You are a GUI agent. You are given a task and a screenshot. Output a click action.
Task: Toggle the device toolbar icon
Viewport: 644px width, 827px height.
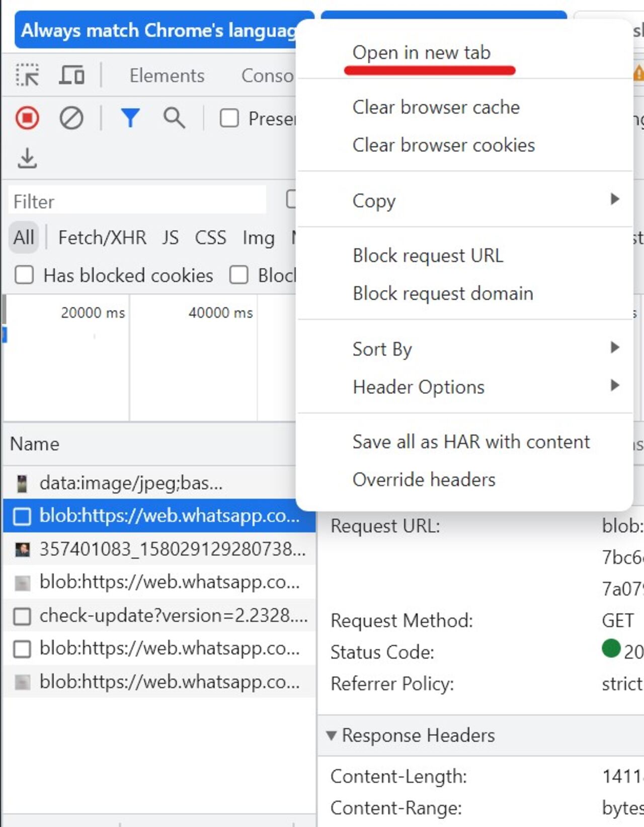[72, 75]
